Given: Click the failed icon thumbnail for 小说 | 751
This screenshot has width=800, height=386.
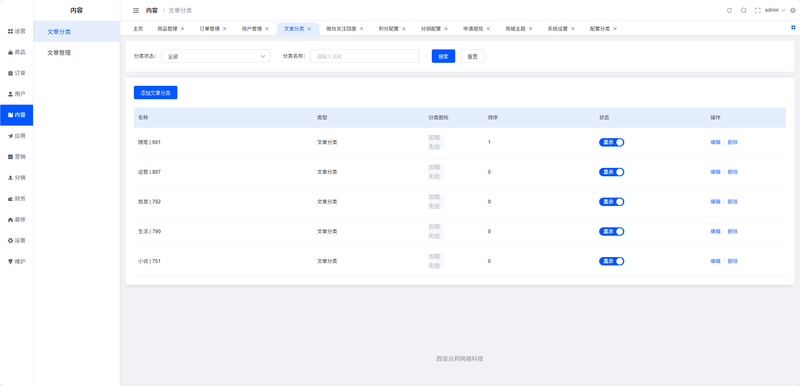Looking at the screenshot, I should 435,261.
